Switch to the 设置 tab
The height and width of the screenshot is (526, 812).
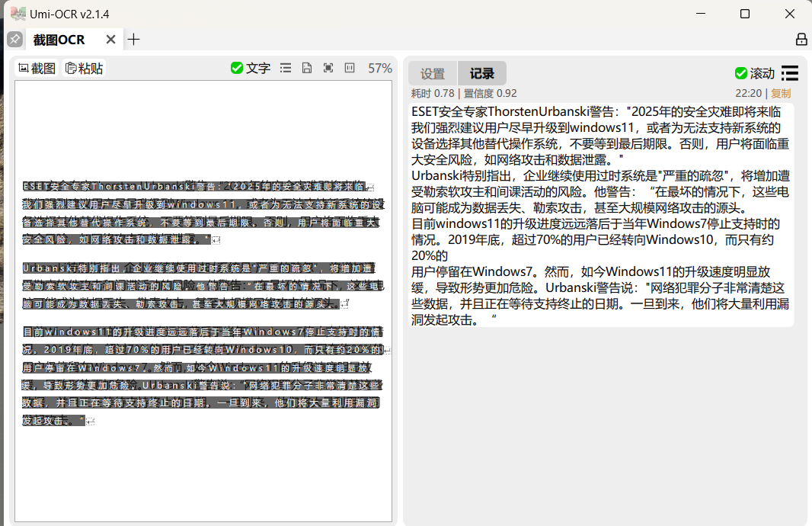(x=433, y=74)
